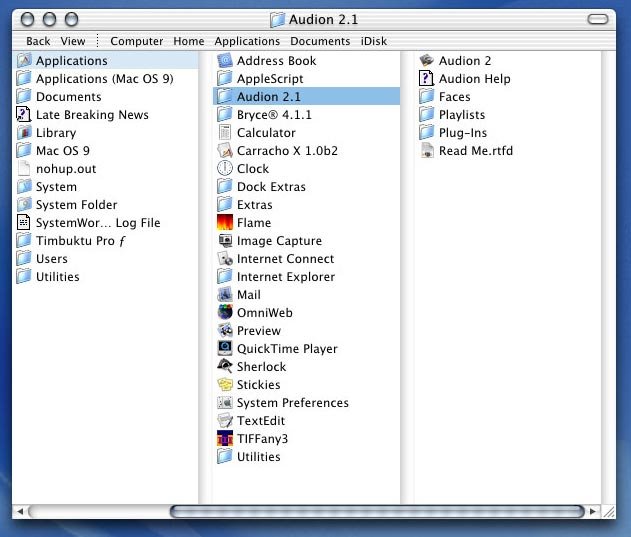Click the window resize grip corner
Screen dimensions: 631x537
point(609,512)
